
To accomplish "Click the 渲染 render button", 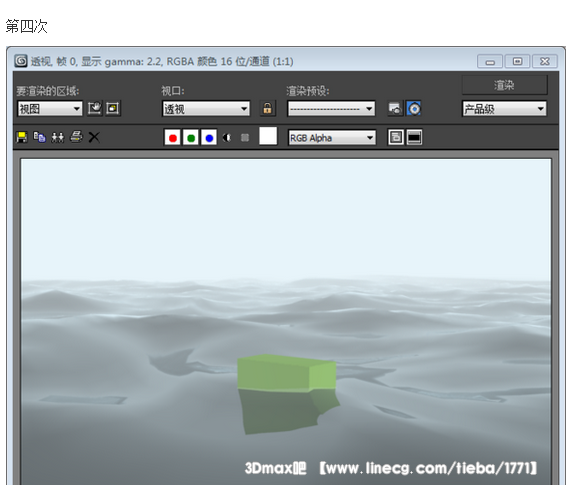I will pos(505,85).
